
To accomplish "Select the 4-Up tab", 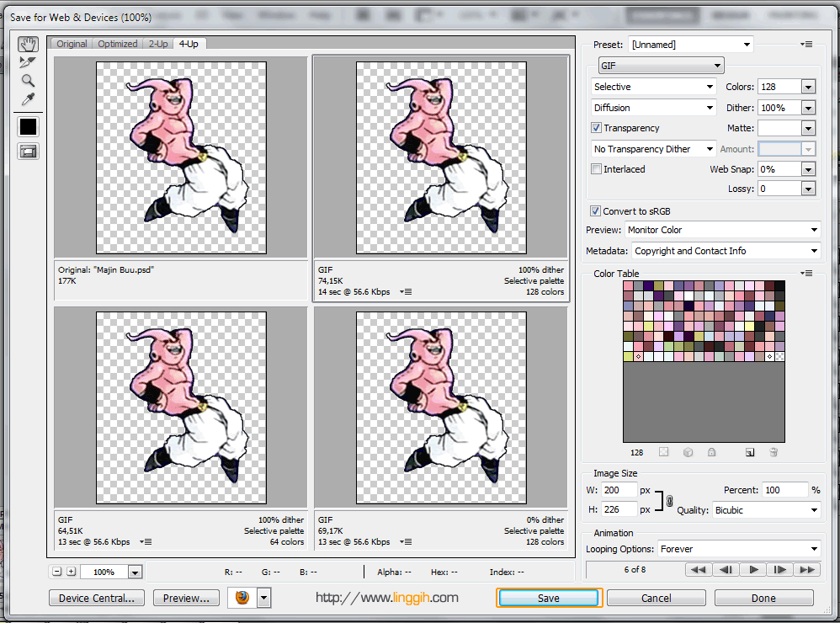I will pos(189,44).
